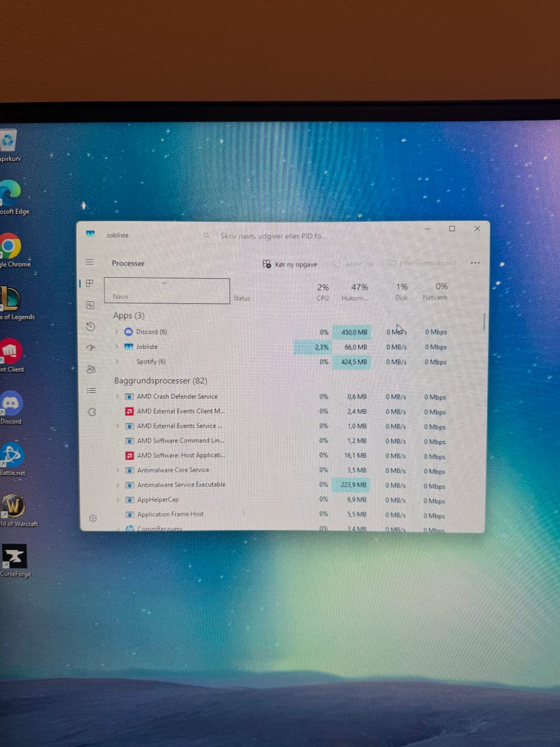
Task: Click the AMD Software Command Line icon
Action: click(129, 441)
